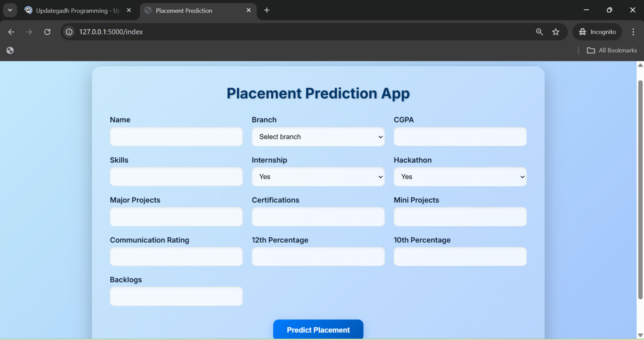Open the Internship Yes/No dropdown
This screenshot has height=340, width=644.
click(318, 177)
